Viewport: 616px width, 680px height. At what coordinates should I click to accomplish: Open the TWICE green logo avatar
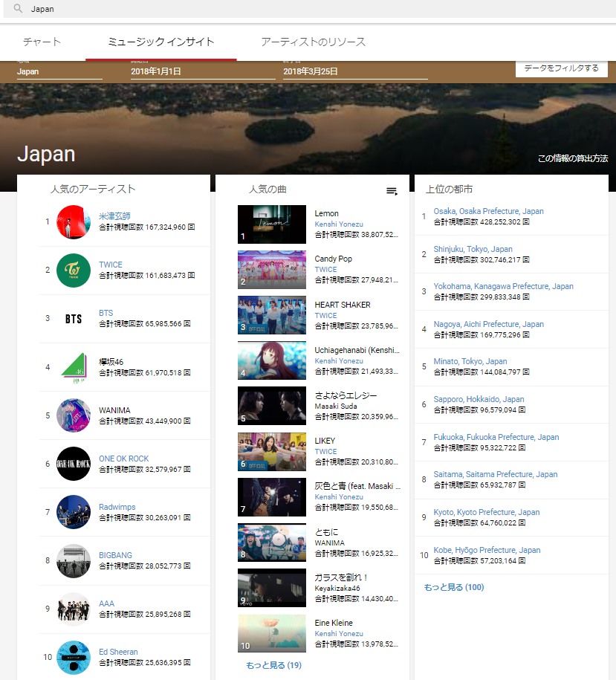(74, 271)
